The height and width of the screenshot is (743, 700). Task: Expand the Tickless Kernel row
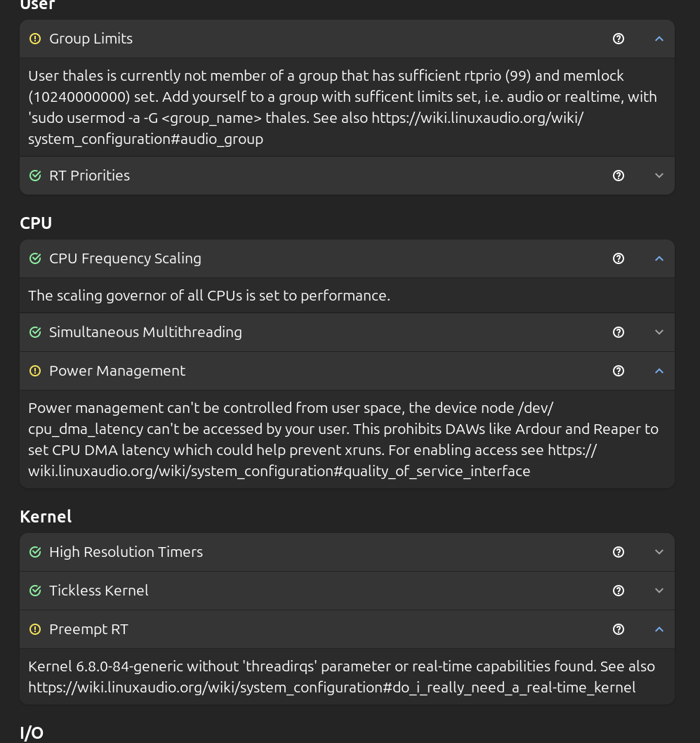coord(659,591)
